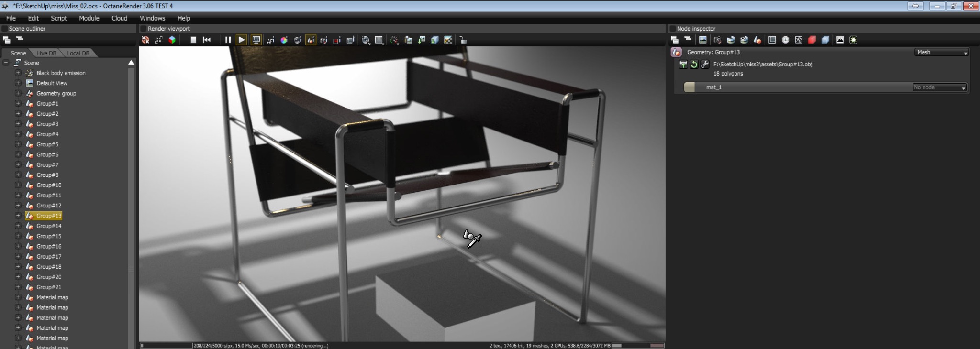Click the recenter view icon in the viewport toolbar
Image resolution: width=980 pixels, height=349 pixels.
click(145, 40)
